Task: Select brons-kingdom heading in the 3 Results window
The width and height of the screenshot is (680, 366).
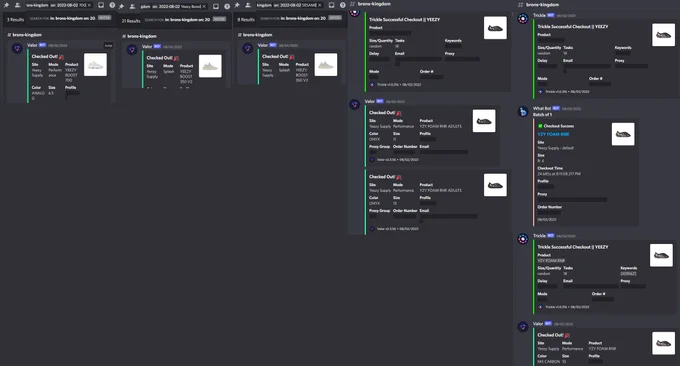Action: [27, 35]
